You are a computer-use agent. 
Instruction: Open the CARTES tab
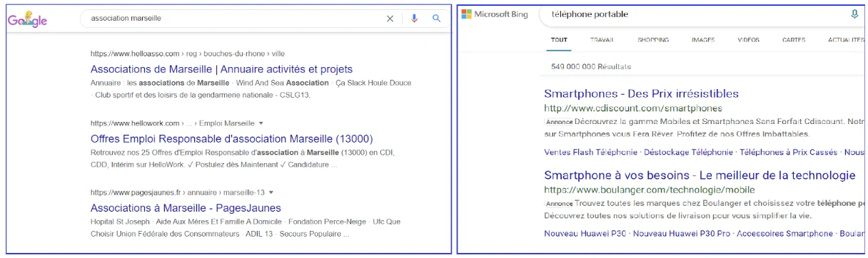coord(794,40)
